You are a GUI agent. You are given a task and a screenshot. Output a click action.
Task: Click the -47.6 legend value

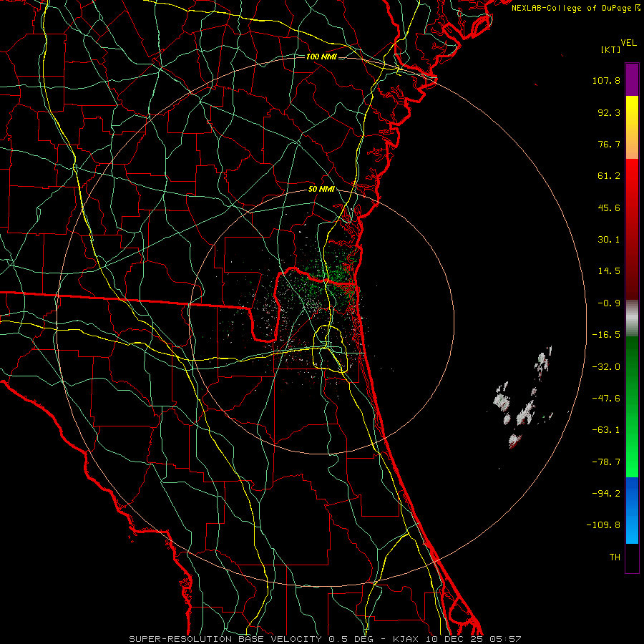click(x=606, y=399)
